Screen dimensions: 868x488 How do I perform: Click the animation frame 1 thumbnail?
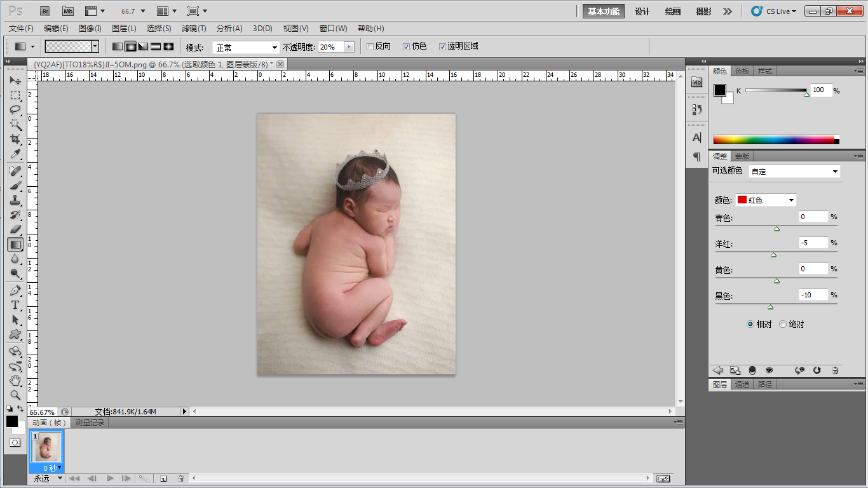tap(46, 448)
